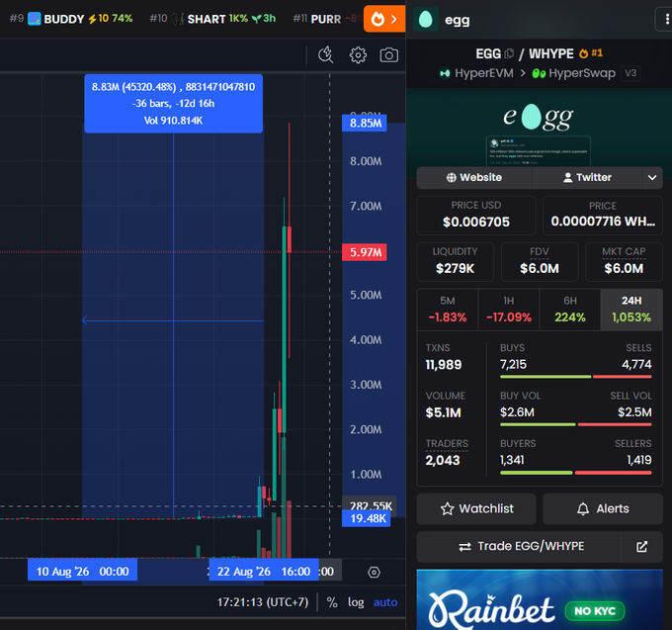
Task: Click the PRICE USD $0.006705 box
Action: click(476, 216)
